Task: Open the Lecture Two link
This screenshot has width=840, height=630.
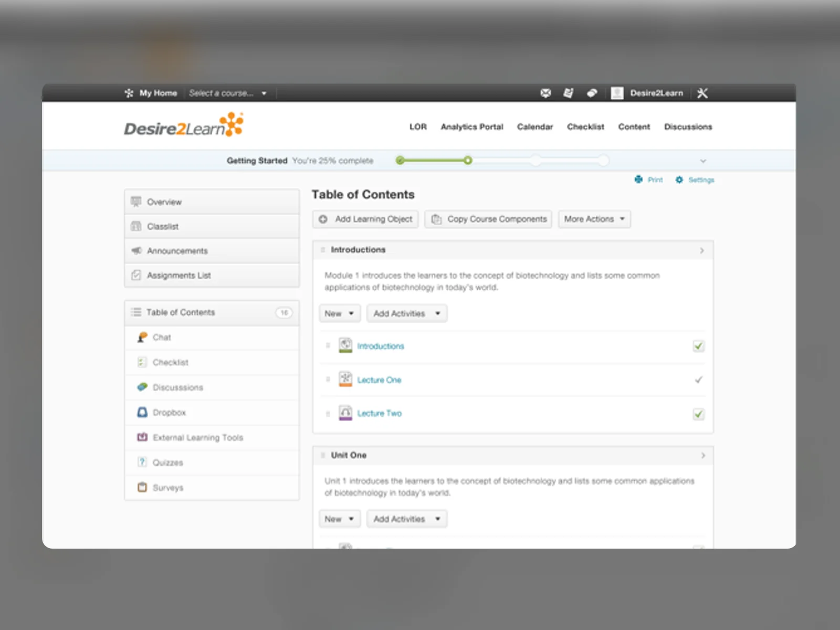Action: pos(379,413)
